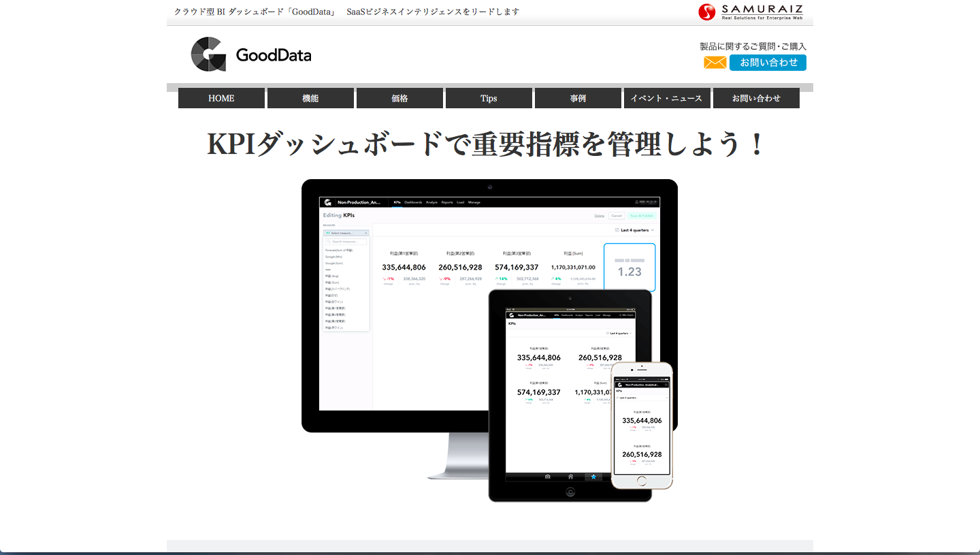Click the calendar icon beside Last 4 quarters

pos(617,230)
